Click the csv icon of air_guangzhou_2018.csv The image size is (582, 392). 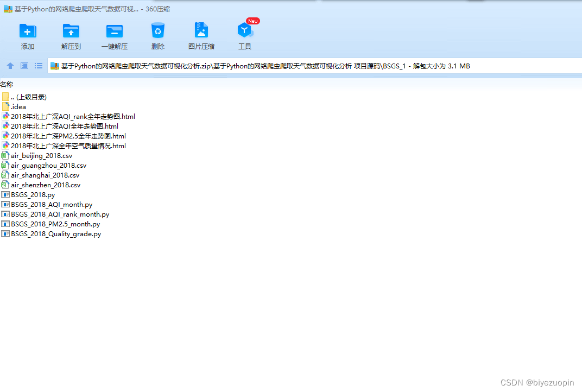pos(5,165)
